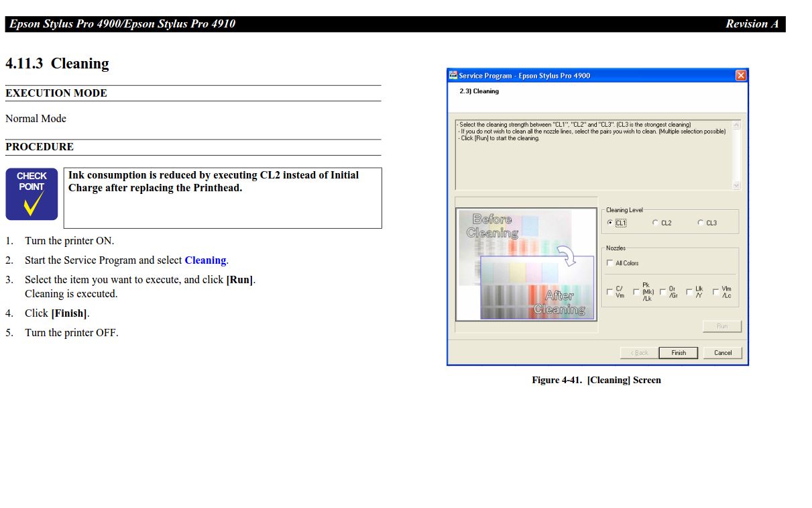Open the blue Cleaning hyperlink in step 2
Viewport: 812px width, 508px height.
[x=205, y=260]
